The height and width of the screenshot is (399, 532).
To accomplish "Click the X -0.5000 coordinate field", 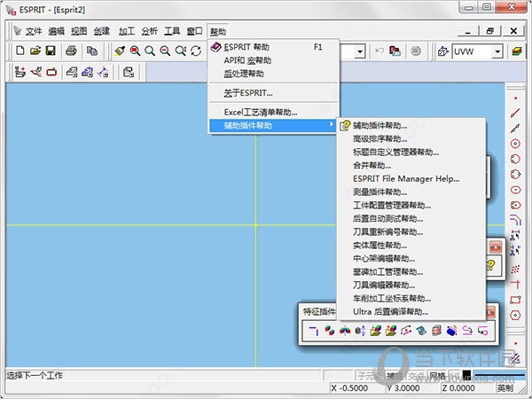I will click(357, 387).
